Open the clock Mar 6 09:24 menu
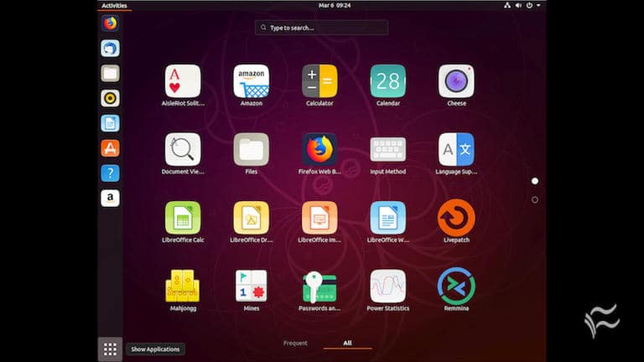 coord(335,5)
